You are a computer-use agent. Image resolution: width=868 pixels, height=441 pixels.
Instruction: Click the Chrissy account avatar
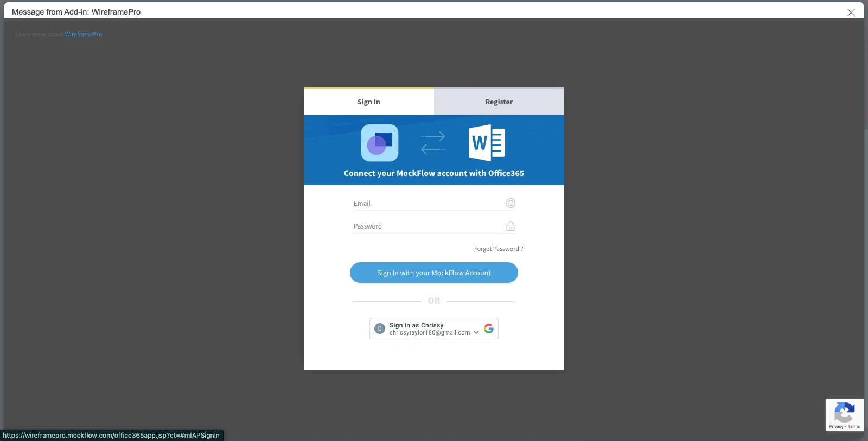380,329
